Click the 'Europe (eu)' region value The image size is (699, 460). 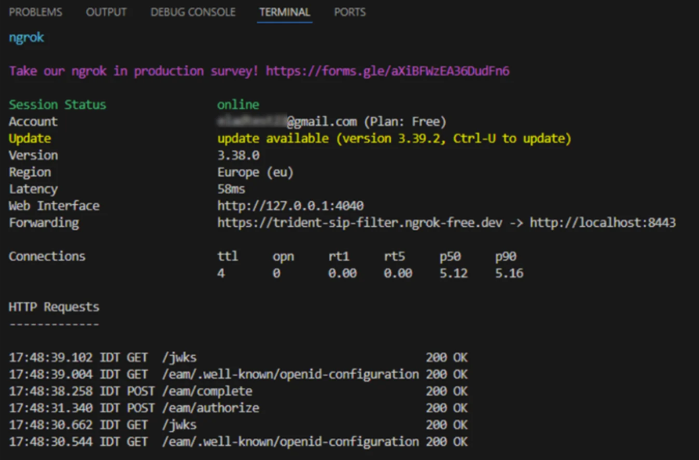coord(255,172)
